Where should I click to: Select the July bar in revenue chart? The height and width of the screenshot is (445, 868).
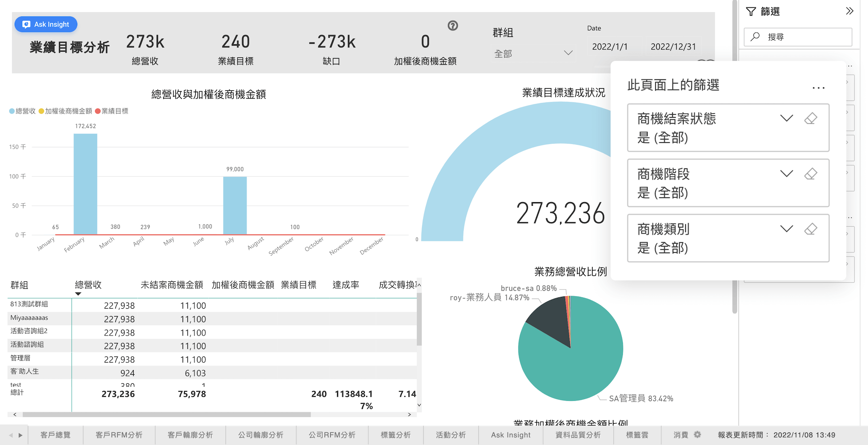[235, 205]
